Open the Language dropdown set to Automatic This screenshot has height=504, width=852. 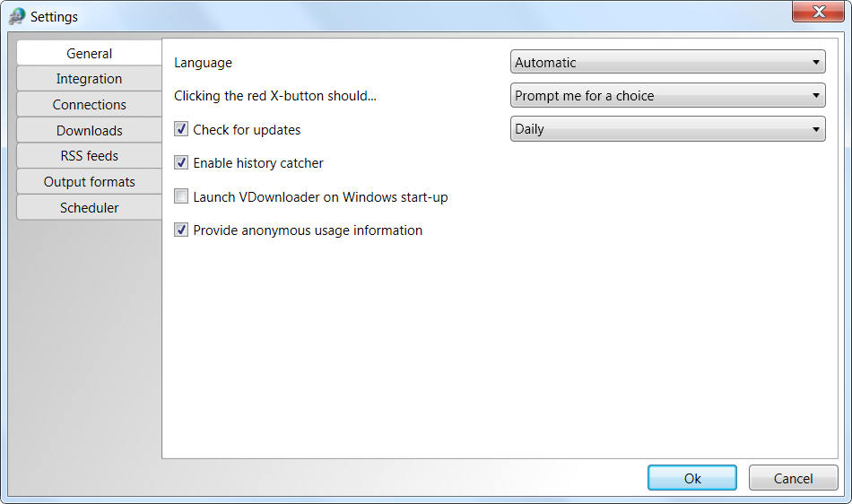pyautogui.click(x=668, y=62)
